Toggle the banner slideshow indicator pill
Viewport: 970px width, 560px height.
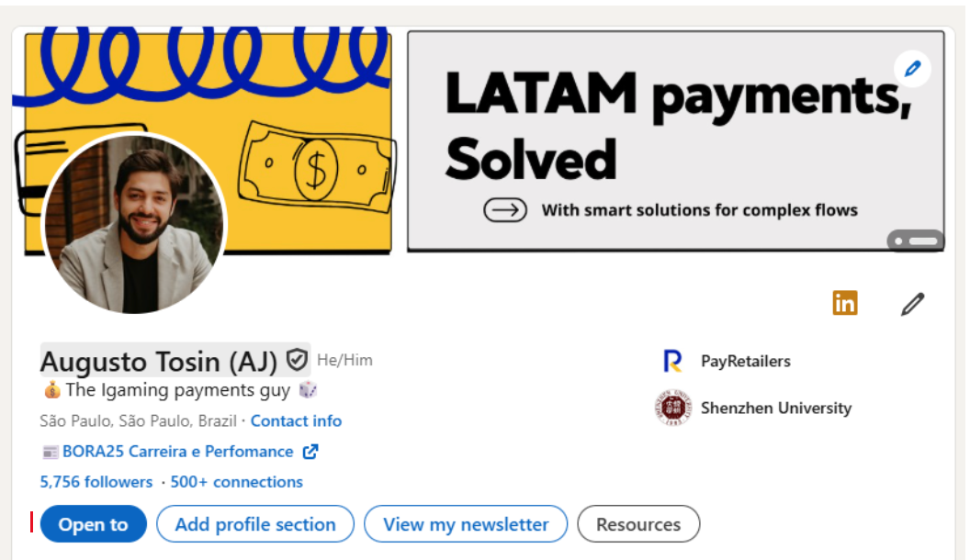pyautogui.click(x=916, y=241)
